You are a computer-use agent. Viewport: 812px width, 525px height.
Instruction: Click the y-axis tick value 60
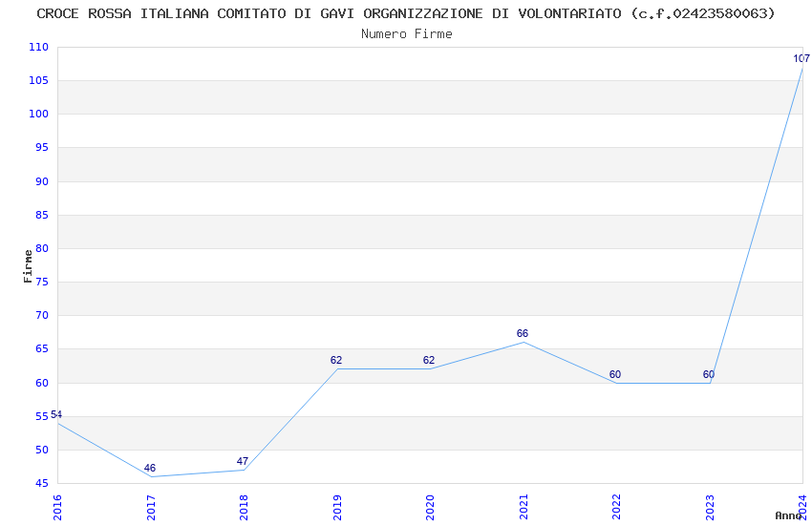42,383
